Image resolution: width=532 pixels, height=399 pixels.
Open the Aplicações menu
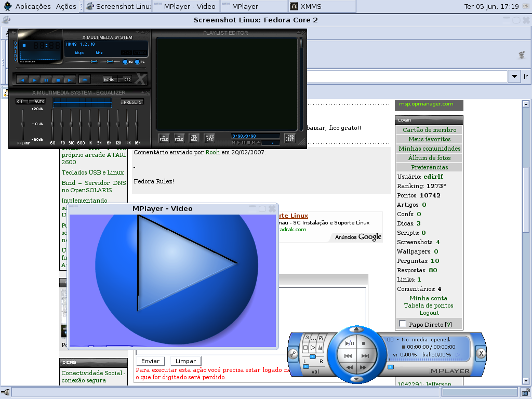point(33,6)
